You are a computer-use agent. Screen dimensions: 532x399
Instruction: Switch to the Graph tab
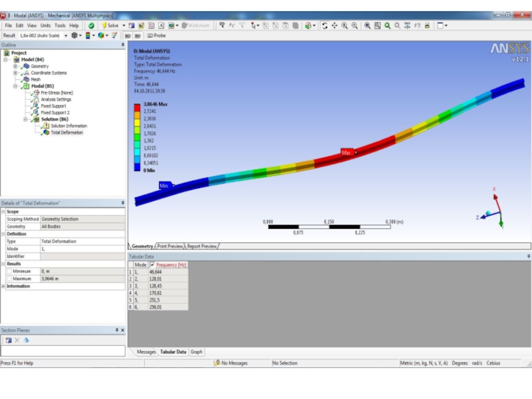[x=196, y=352]
